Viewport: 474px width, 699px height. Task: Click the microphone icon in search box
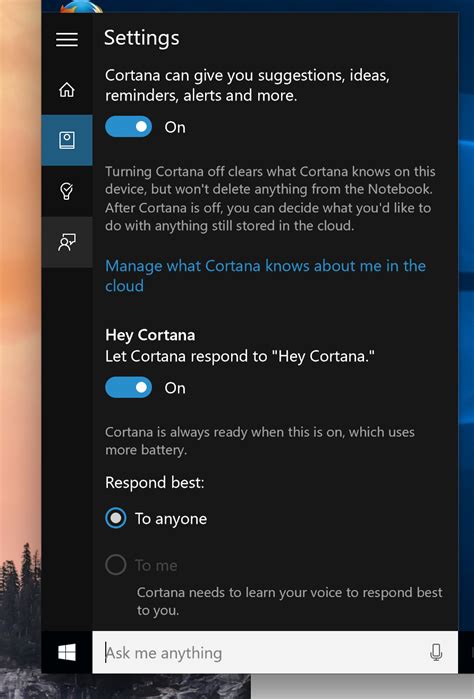[x=436, y=652]
